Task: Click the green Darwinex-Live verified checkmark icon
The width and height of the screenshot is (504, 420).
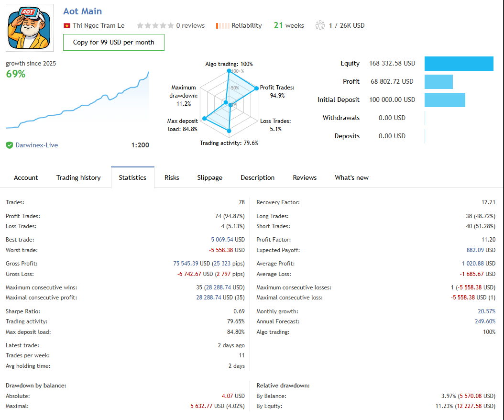Action: coord(9,145)
